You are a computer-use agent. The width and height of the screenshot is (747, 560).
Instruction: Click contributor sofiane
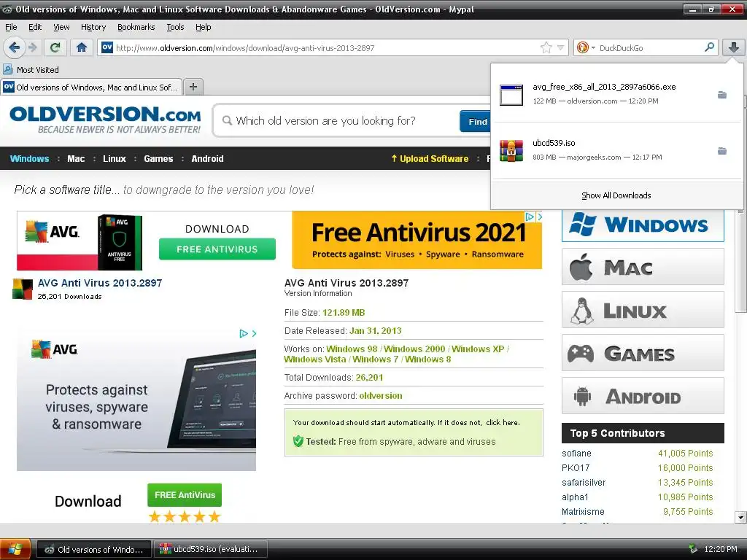[x=576, y=454]
